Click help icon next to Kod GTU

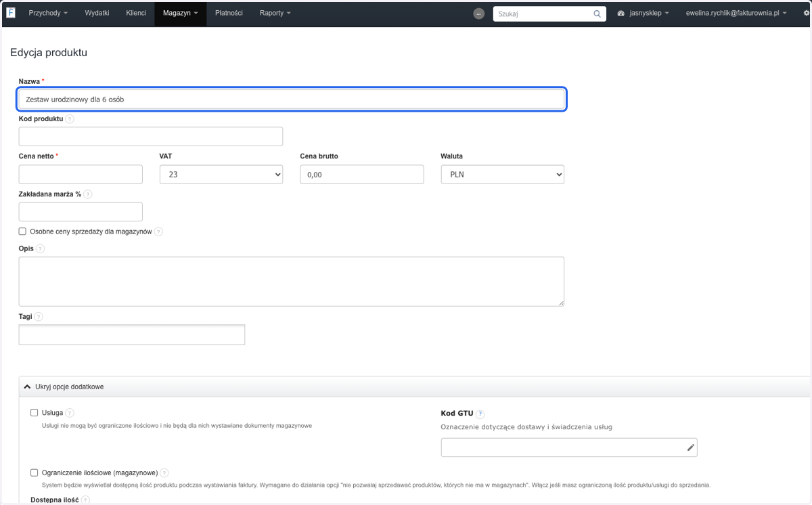[480, 414]
